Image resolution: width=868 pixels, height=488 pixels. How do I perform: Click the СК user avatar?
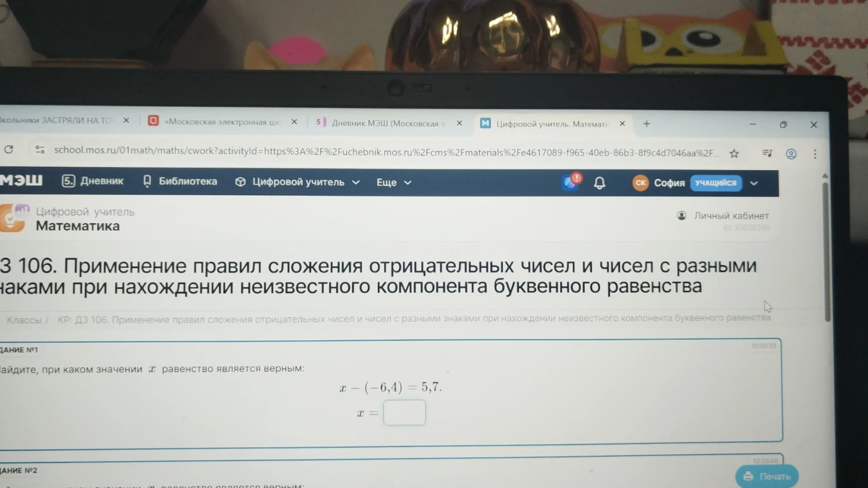[x=640, y=183]
